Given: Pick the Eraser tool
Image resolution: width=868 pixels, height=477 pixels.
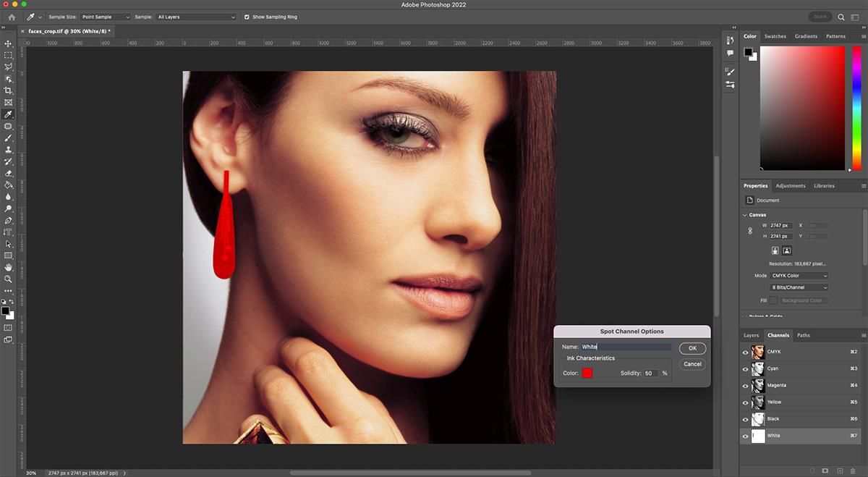Looking at the screenshot, I should (9, 173).
